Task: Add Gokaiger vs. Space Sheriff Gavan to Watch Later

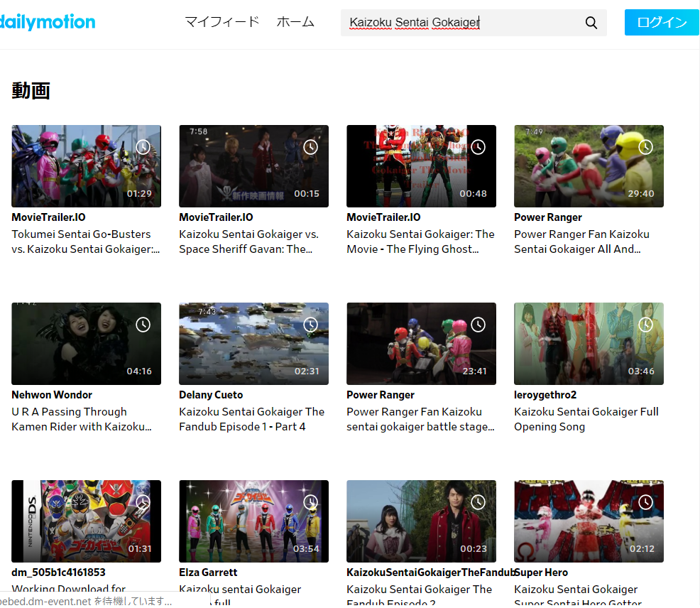Action: click(310, 147)
